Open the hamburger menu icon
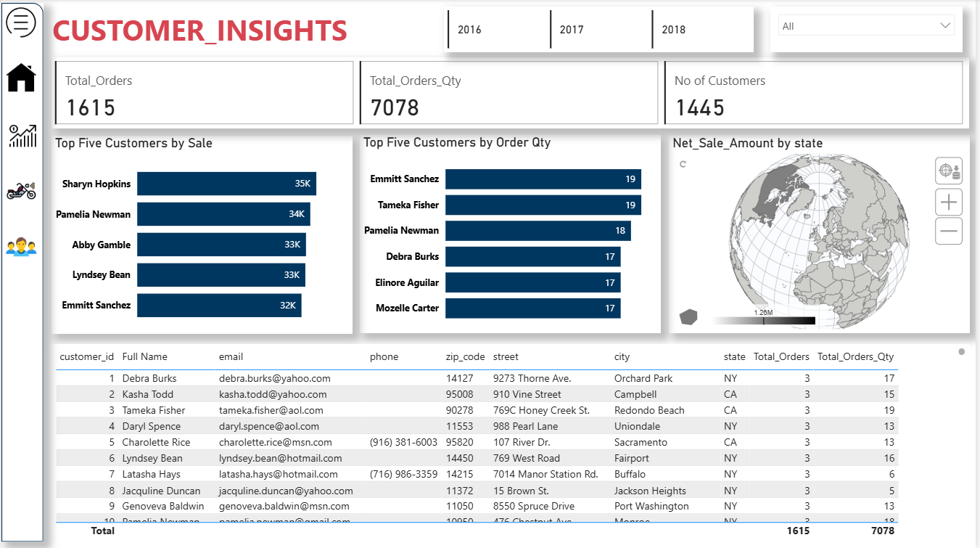 click(21, 22)
